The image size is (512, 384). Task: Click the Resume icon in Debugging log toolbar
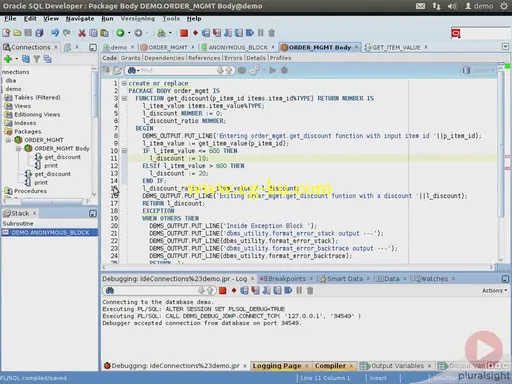click(x=288, y=291)
